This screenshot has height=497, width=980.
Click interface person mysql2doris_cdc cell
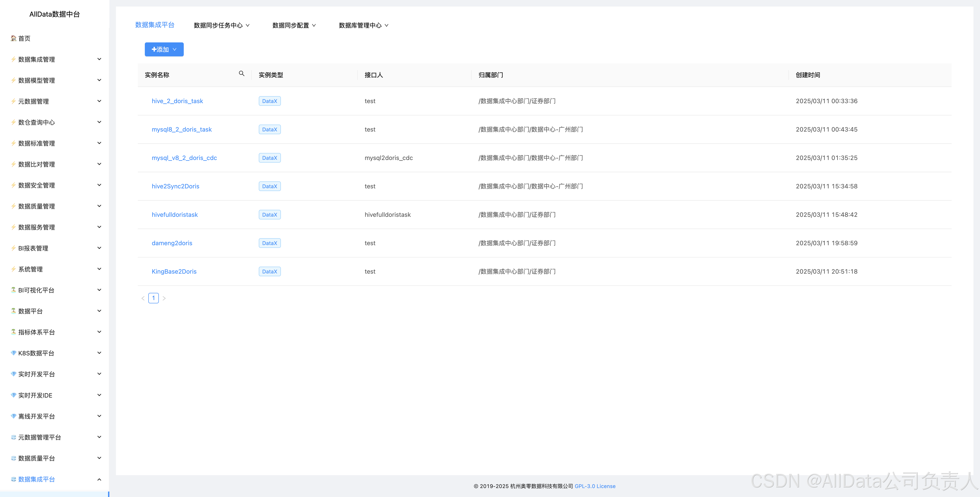point(388,158)
